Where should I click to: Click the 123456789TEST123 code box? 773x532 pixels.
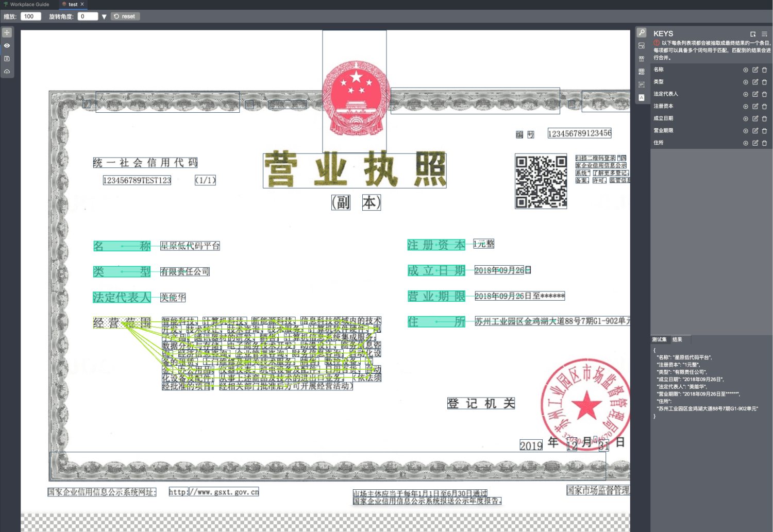click(x=137, y=180)
